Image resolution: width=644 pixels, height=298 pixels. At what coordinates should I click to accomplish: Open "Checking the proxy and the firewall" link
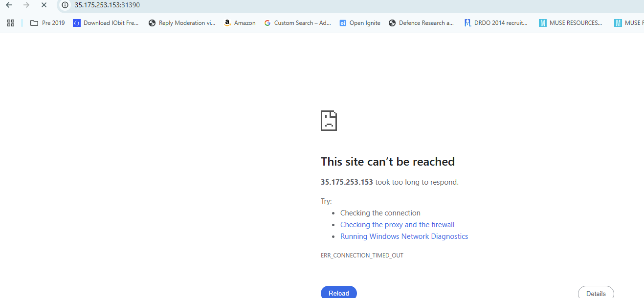coord(398,225)
